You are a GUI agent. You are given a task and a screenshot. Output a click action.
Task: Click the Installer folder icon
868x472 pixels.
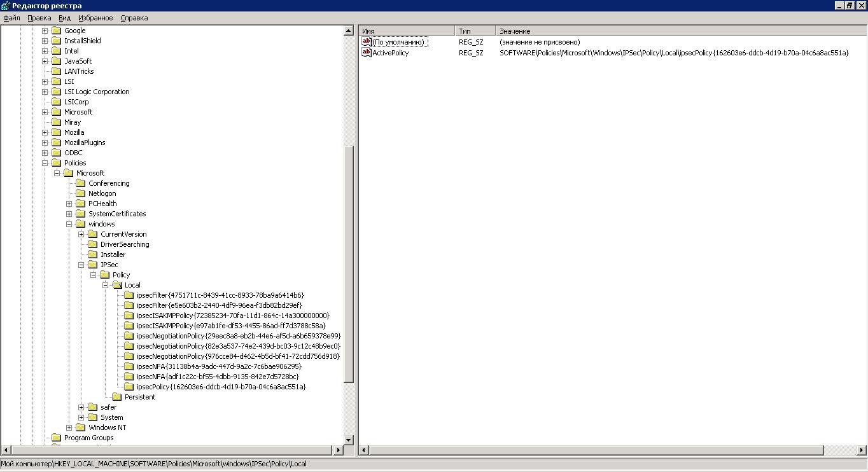point(92,254)
